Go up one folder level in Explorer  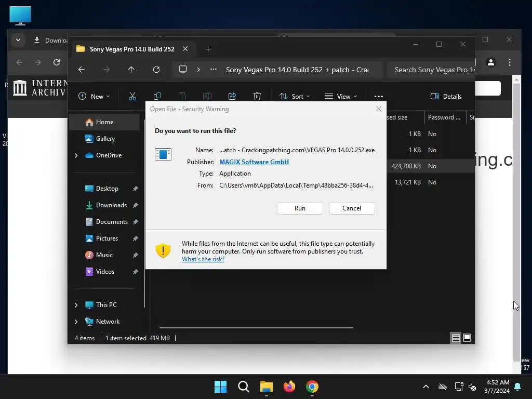tap(131, 70)
